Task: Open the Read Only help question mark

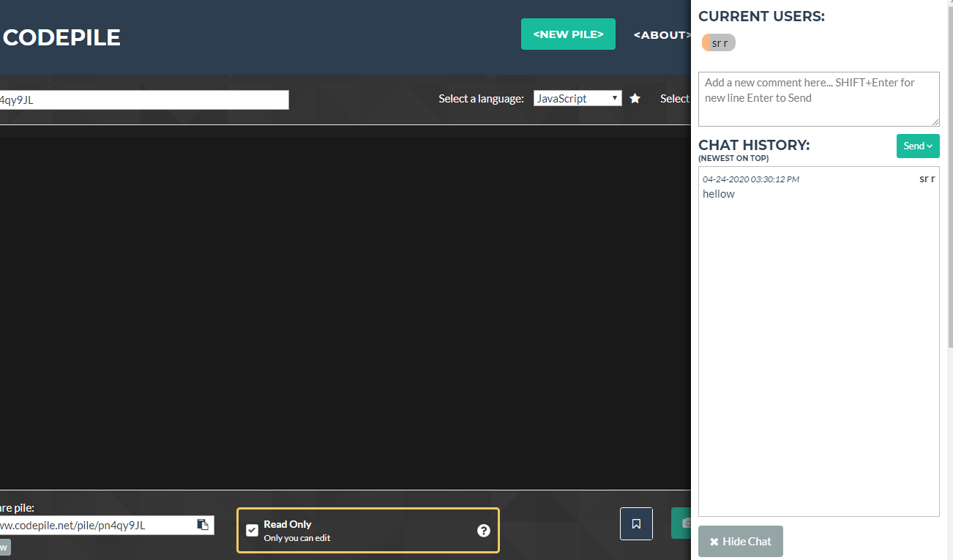Action: (483, 531)
